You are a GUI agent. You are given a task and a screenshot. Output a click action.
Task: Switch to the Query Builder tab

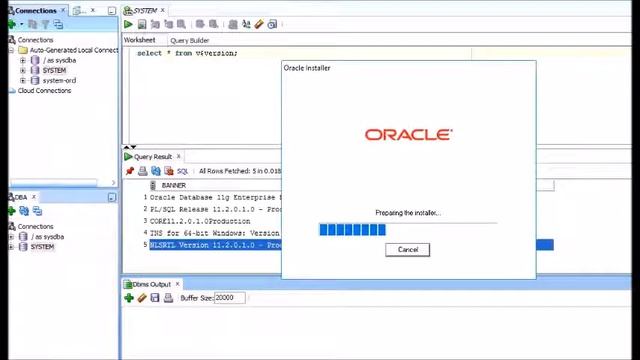(x=190, y=40)
